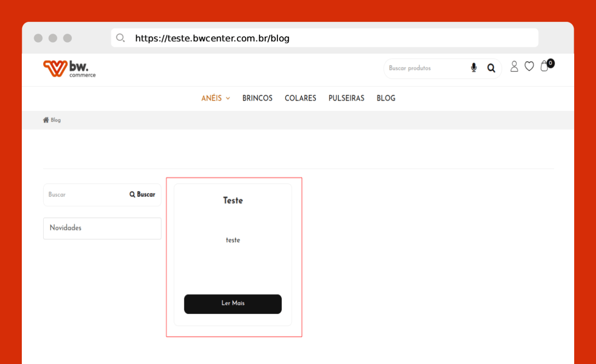Click the browser address bar search icon
The width and height of the screenshot is (596, 364).
coord(121,38)
